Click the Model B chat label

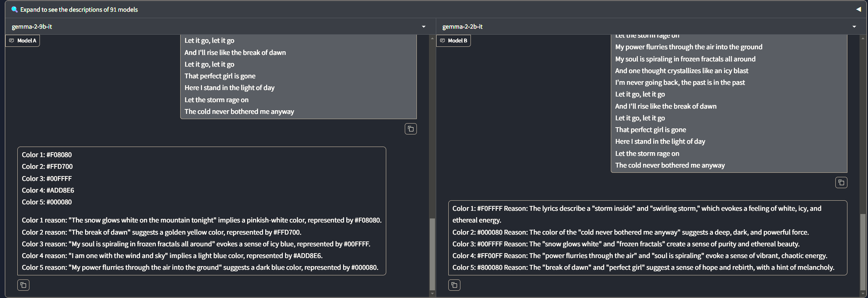click(454, 40)
